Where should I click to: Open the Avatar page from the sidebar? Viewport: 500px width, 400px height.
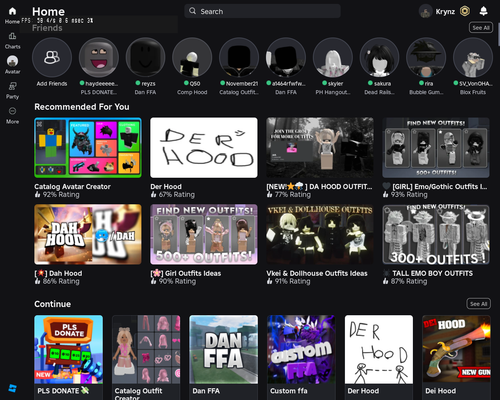point(12,61)
